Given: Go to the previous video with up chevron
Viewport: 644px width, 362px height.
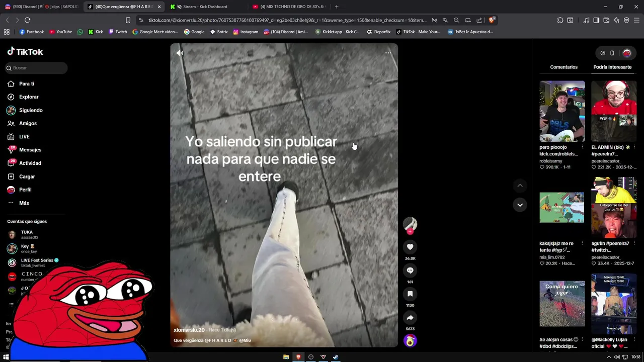Looking at the screenshot, I should [x=520, y=186].
